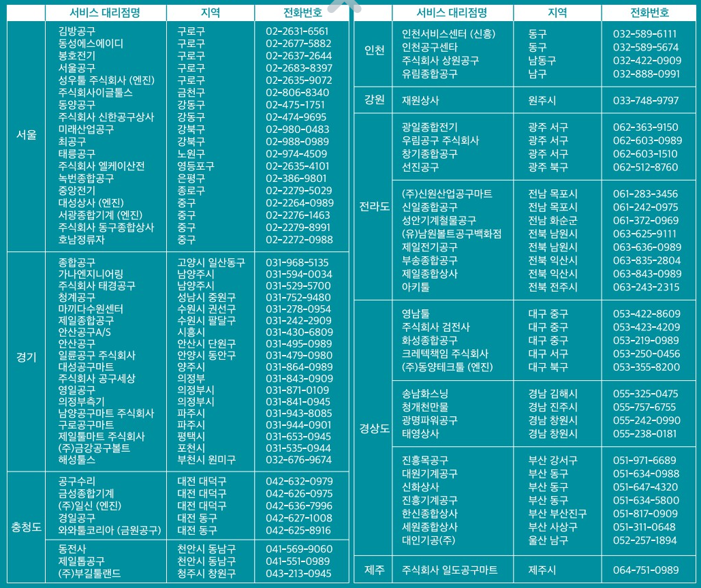Select 고양시 일산동구 region cell
Image resolution: width=701 pixels, height=588 pixels.
(211, 262)
